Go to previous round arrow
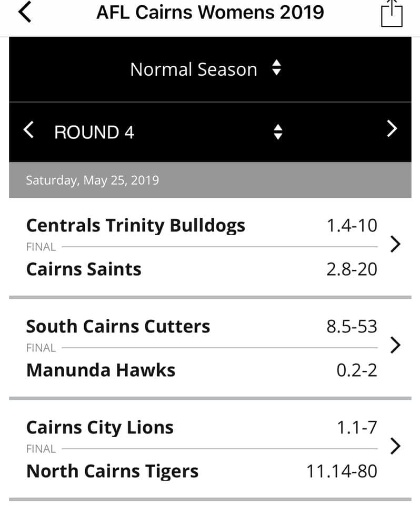The height and width of the screenshot is (505, 420). (x=29, y=130)
